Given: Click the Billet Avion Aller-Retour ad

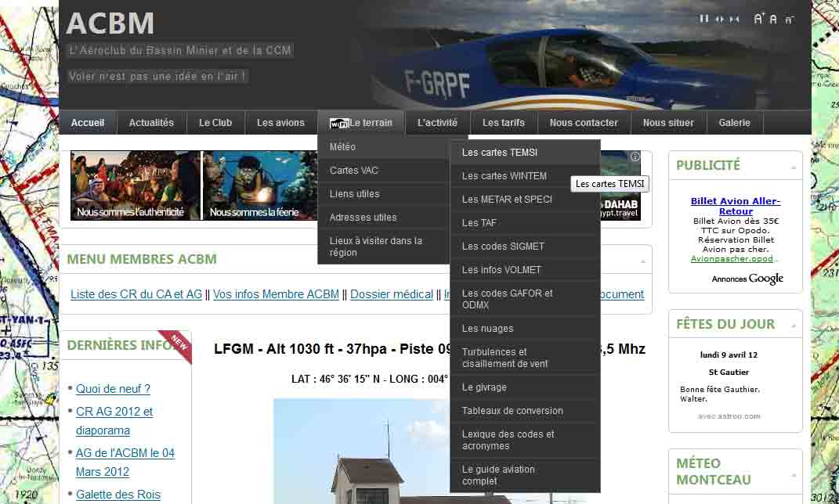Looking at the screenshot, I should [x=735, y=206].
